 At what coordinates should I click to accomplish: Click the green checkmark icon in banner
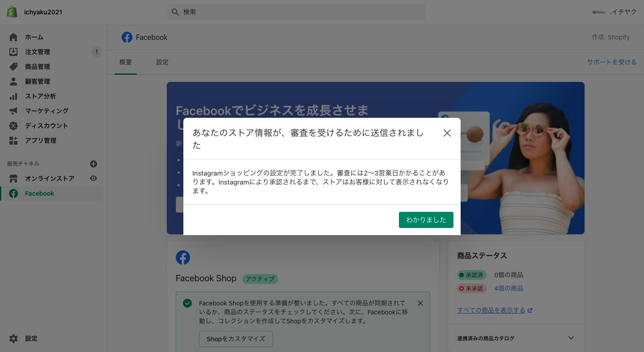click(187, 303)
